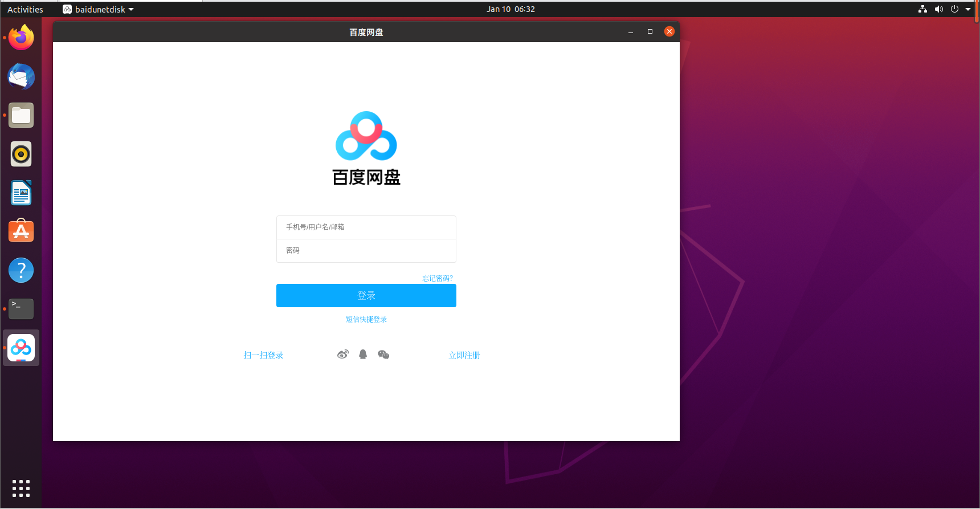Viewport: 980px width, 509px height.
Task: Click the 短信快捷登录 link
Action: coord(366,319)
